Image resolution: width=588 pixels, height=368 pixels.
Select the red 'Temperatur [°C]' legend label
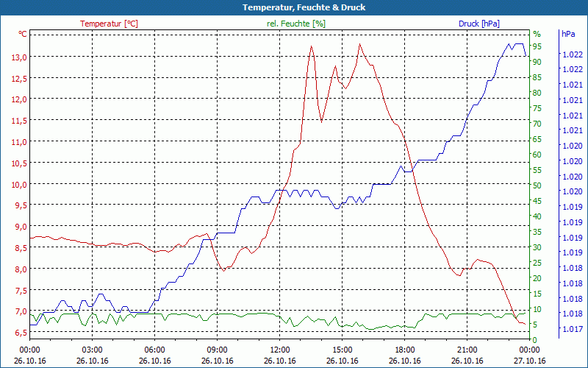(x=109, y=24)
